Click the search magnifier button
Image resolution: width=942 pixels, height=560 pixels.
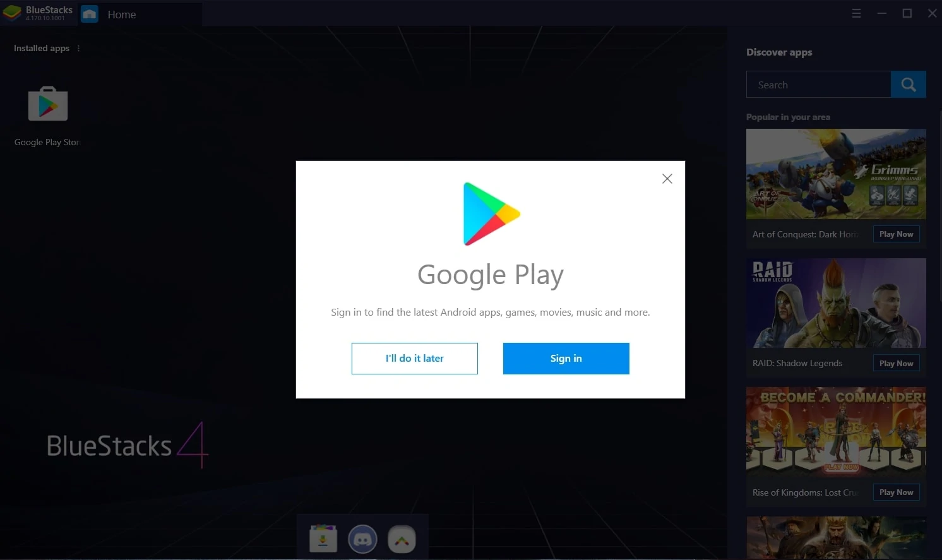pyautogui.click(x=908, y=85)
